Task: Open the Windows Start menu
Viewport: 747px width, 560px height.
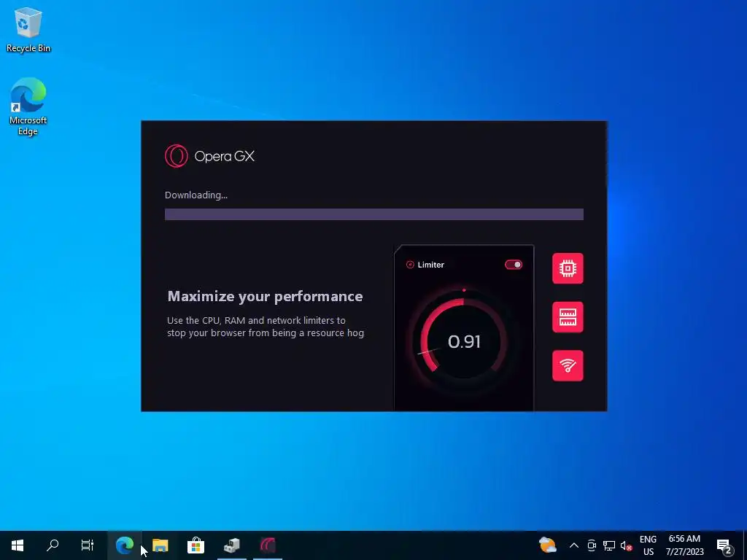Action: pos(18,545)
